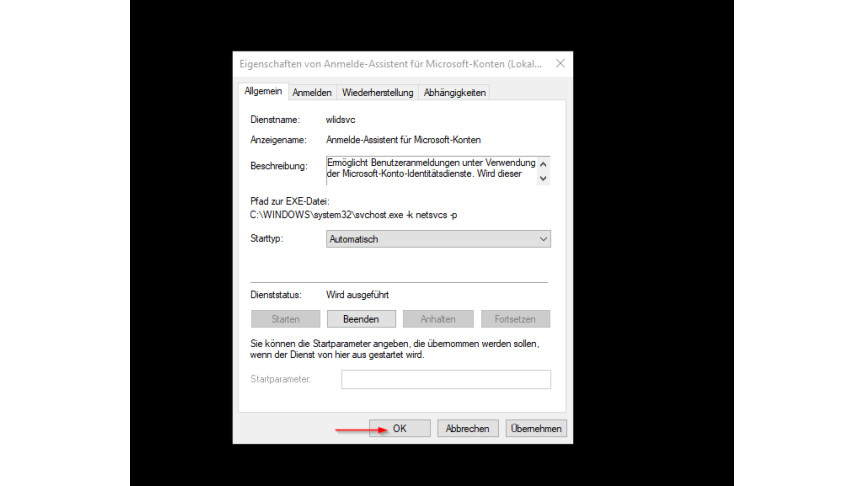
Task: Click the greyed-out Fortsetzen button
Action: pyautogui.click(x=515, y=319)
